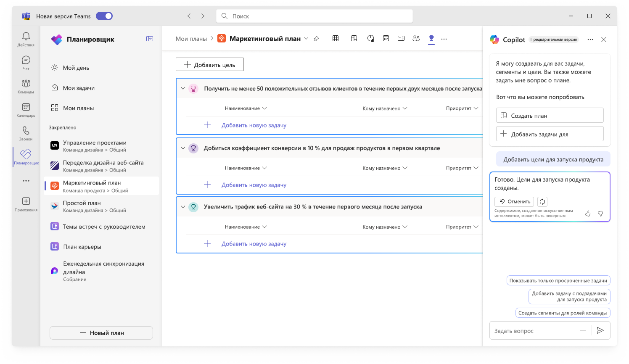Switch to Board view icon
Screen dimensions: 629x364
tap(354, 38)
